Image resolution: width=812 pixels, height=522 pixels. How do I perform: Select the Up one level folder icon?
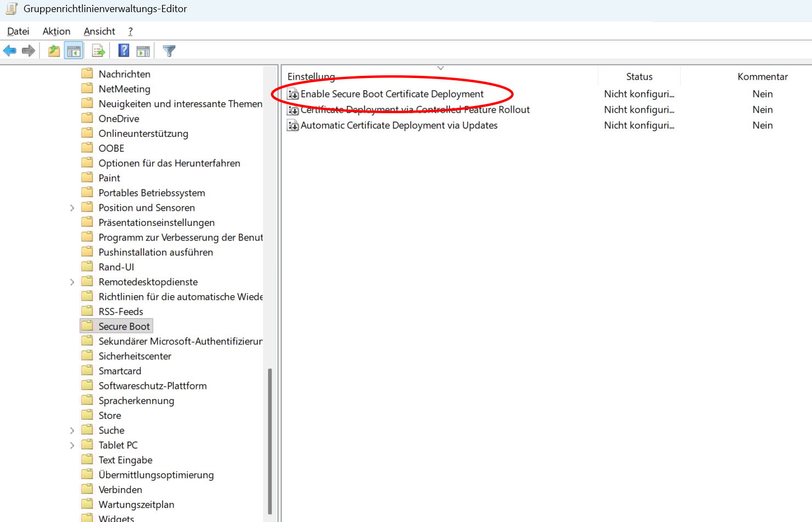(x=53, y=50)
